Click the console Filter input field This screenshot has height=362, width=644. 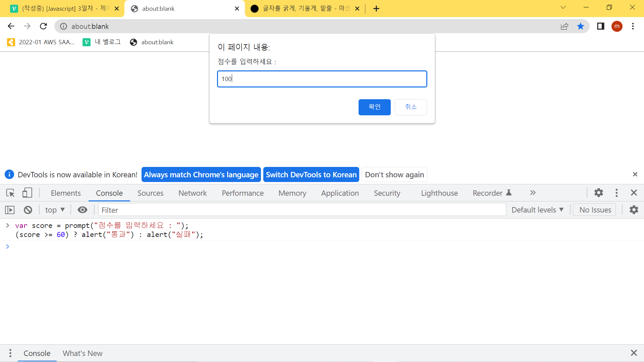302,210
